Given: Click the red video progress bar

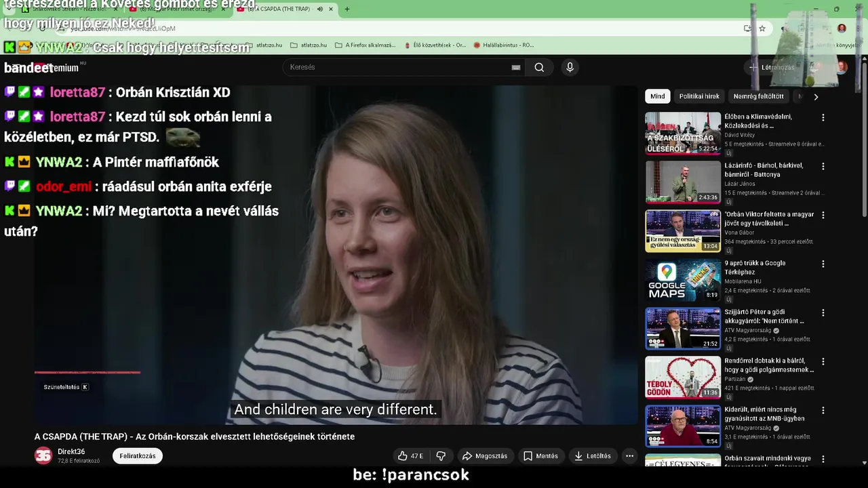Looking at the screenshot, I should [87, 372].
